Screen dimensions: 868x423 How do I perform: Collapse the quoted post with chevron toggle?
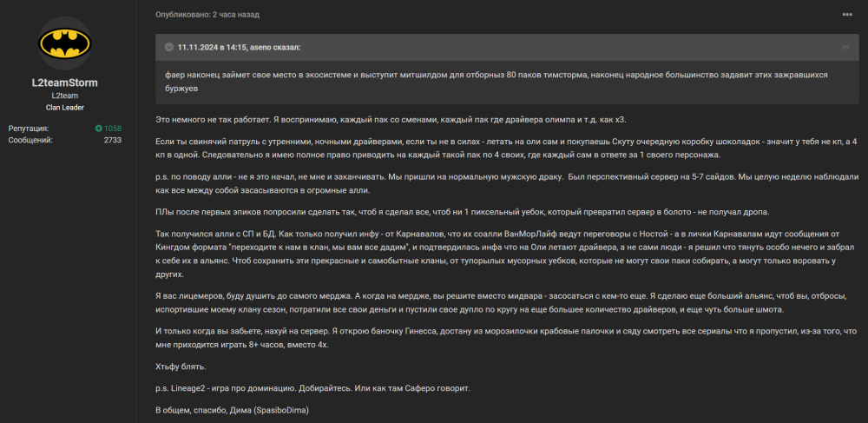(168, 47)
